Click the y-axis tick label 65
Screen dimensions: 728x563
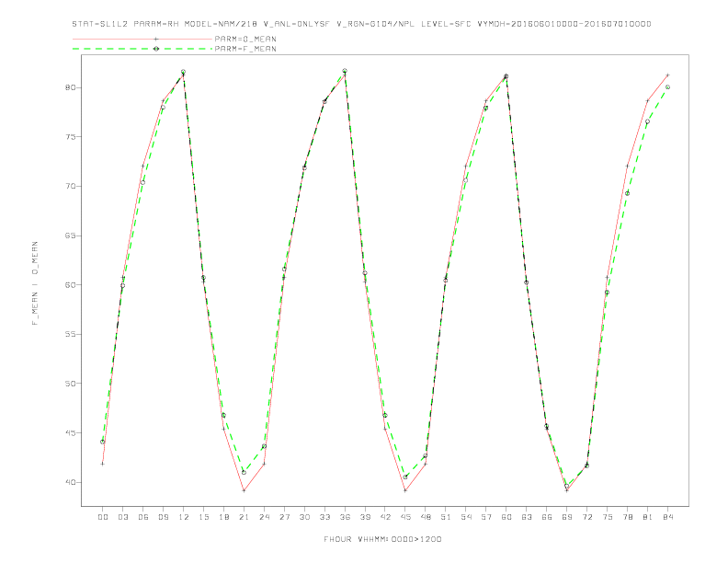click(71, 236)
